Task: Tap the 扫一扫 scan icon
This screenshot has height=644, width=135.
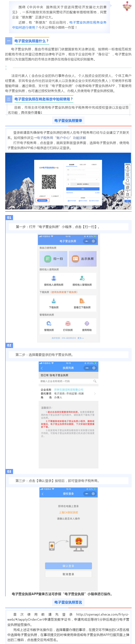Action: [x=47, y=259]
